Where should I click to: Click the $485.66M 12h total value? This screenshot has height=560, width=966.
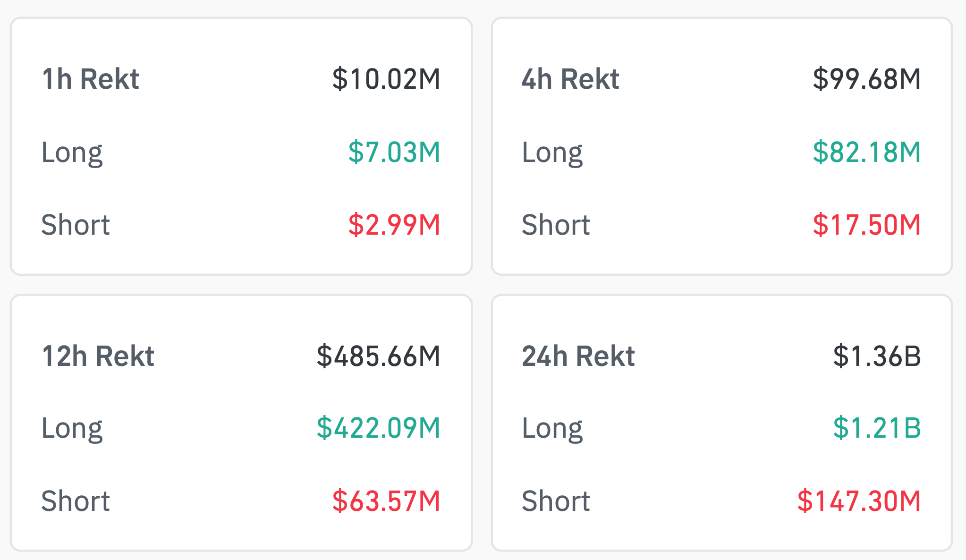coord(379,356)
